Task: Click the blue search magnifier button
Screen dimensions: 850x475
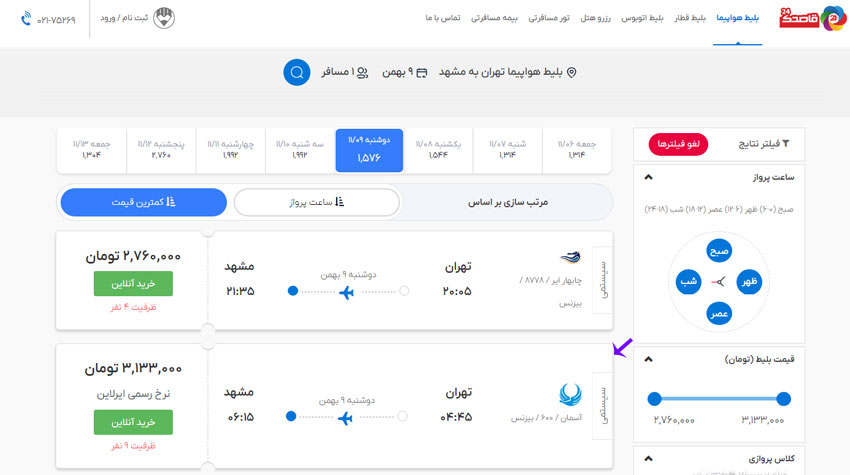Action: click(x=297, y=72)
